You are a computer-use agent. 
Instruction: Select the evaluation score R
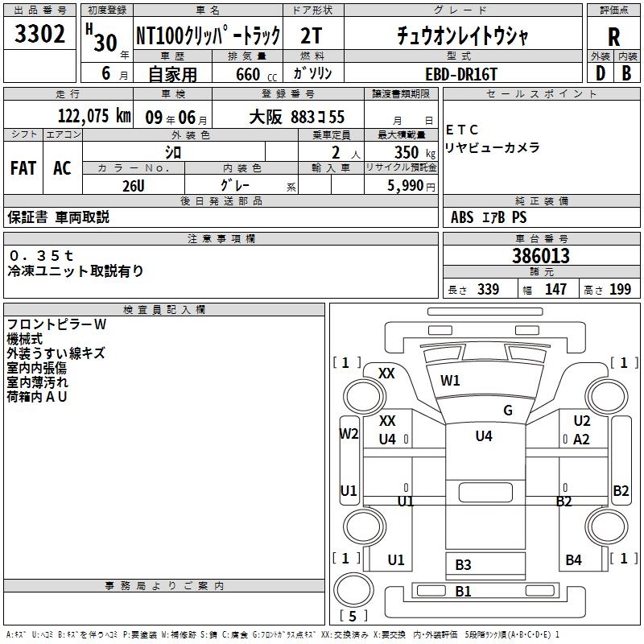613,36
